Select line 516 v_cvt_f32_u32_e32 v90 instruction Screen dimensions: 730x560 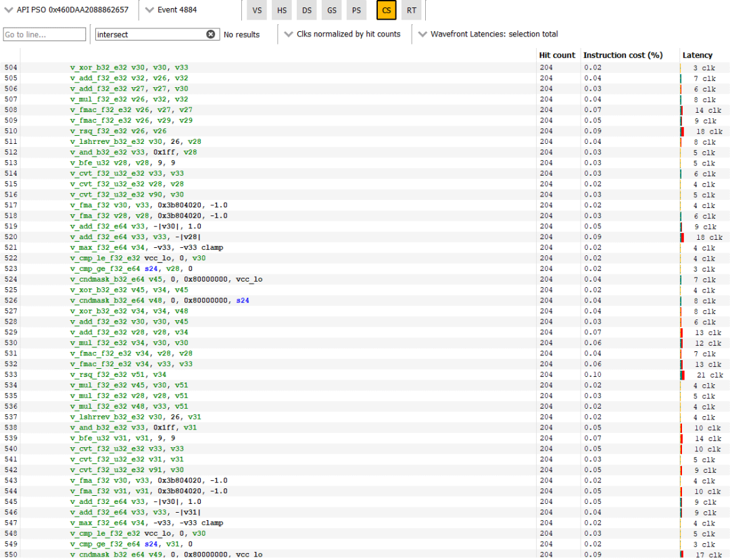point(126,195)
